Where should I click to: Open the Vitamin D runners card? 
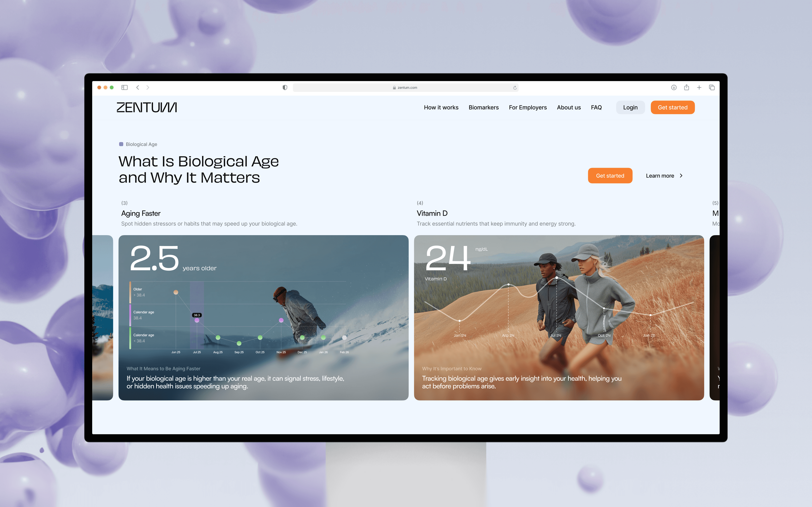(558, 317)
